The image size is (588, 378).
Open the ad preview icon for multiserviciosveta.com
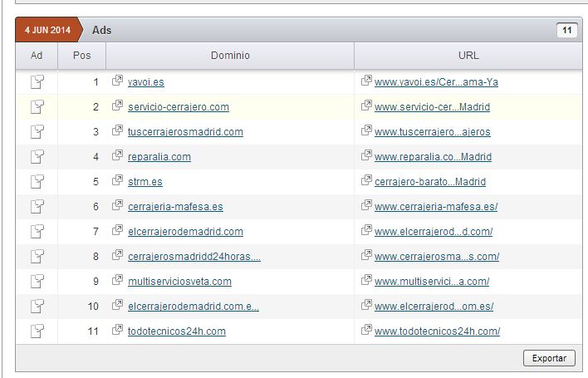[37, 282]
